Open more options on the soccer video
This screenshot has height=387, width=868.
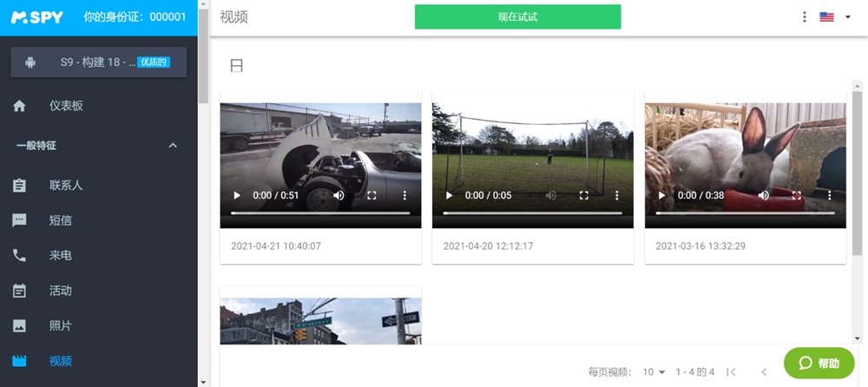coord(616,195)
